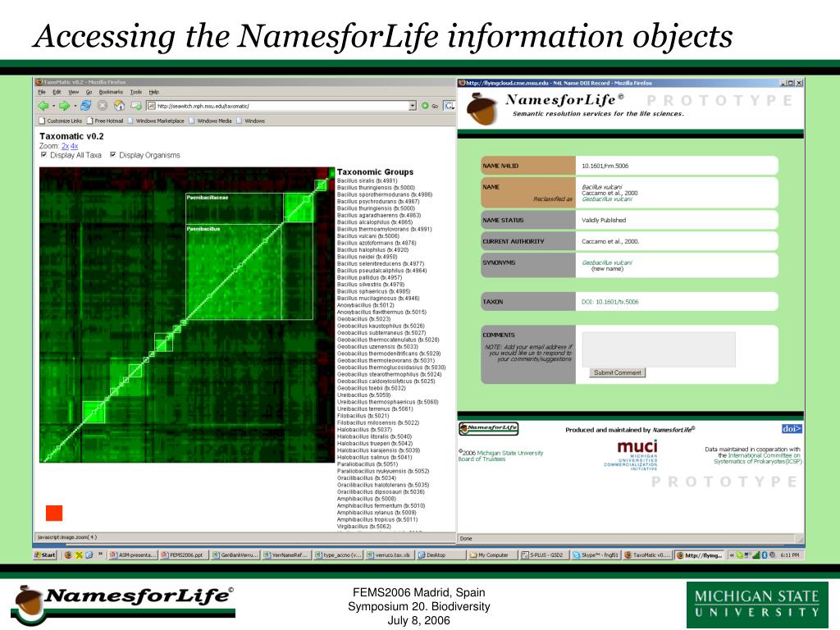The height and width of the screenshot is (630, 840).
Task: Click the orange-red color square
Action: pyautogui.click(x=54, y=513)
